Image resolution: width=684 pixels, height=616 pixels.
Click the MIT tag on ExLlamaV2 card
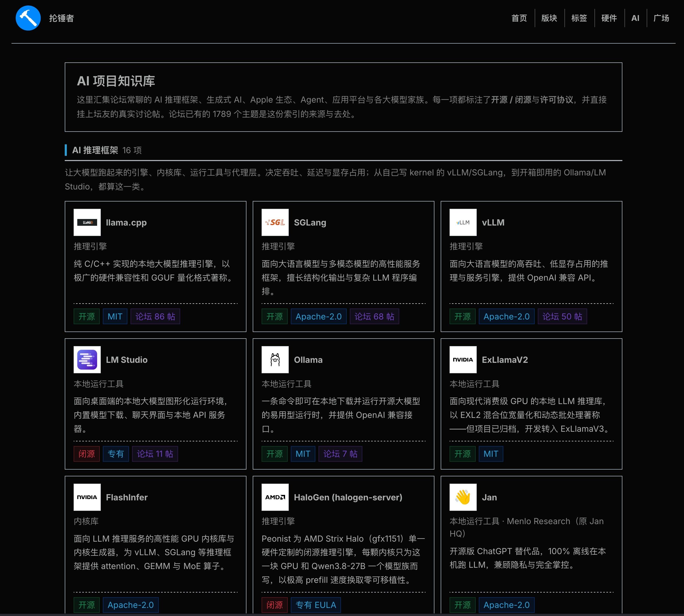[491, 454]
